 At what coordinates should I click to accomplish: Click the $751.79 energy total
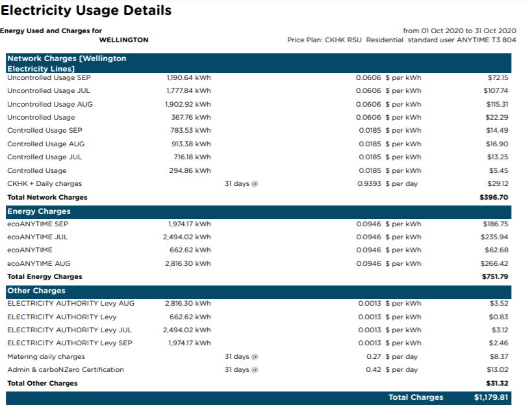[x=495, y=277]
